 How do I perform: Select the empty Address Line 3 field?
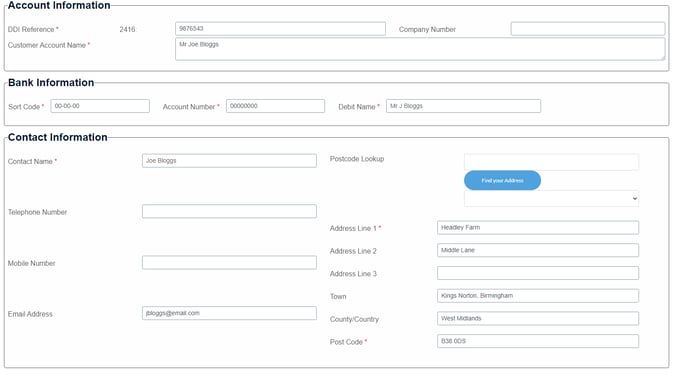(x=538, y=273)
